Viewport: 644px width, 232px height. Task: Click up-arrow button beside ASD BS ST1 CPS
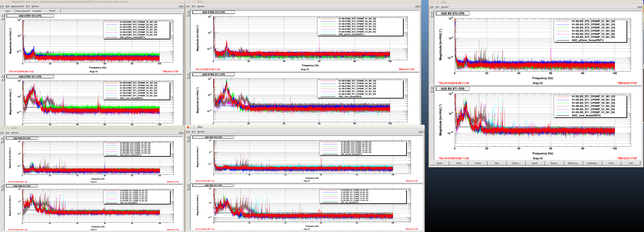(432, 91)
